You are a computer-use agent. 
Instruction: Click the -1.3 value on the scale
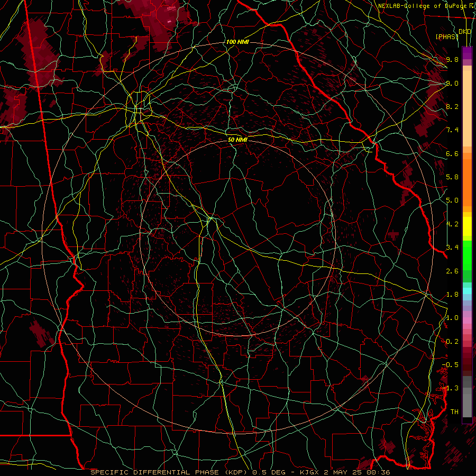point(450,388)
